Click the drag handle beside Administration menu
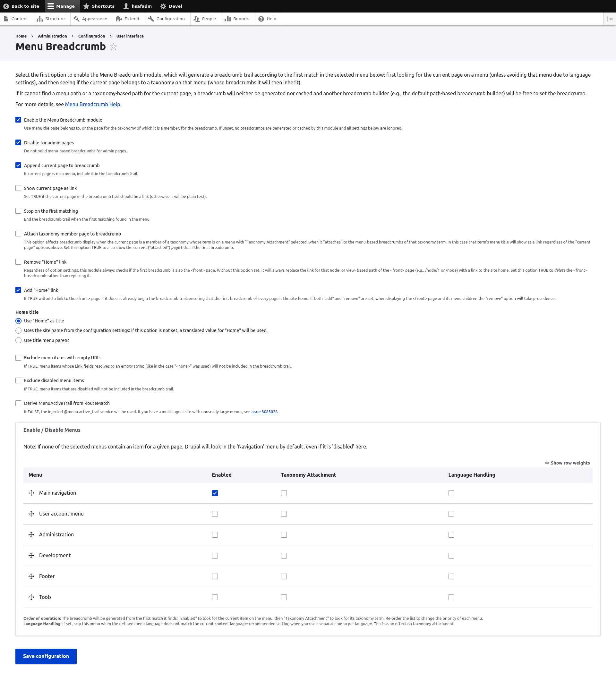Screen dimensions: 616x700 click(31, 534)
